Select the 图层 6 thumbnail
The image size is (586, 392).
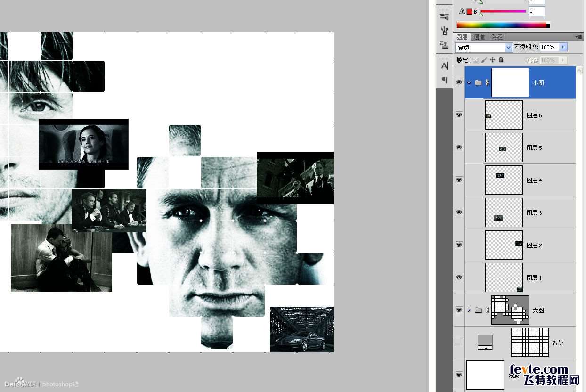click(x=504, y=115)
